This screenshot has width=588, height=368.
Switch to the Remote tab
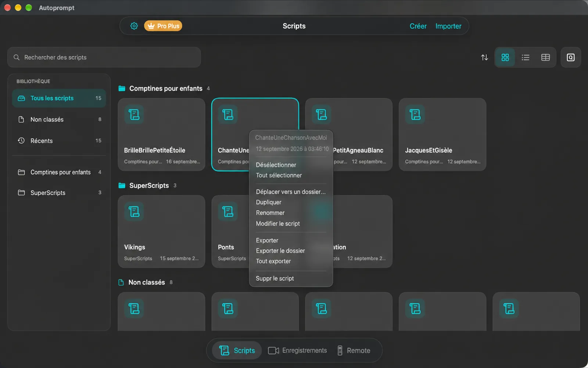tap(354, 350)
